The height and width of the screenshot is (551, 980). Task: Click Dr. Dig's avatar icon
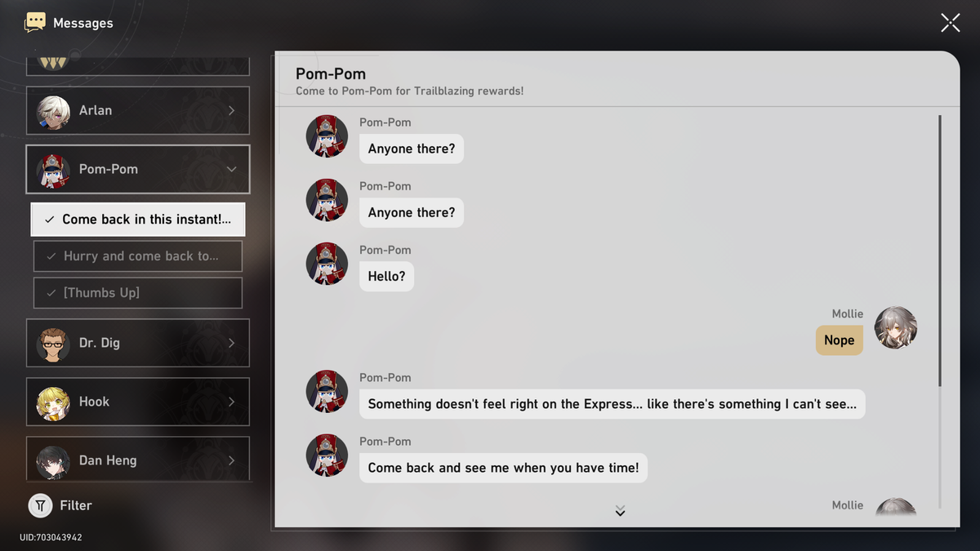(53, 344)
